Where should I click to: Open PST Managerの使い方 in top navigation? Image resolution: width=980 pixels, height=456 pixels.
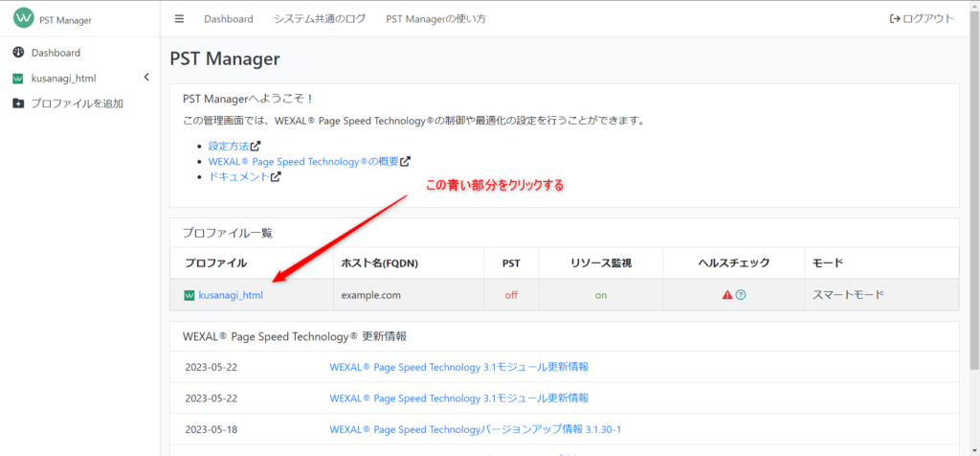[436, 19]
